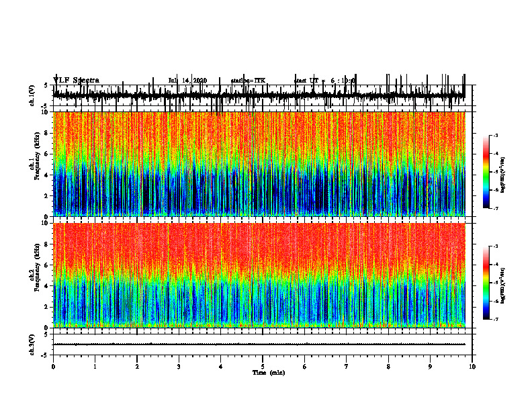The width and height of the screenshot is (532, 411).
Task: Click the date label "Jul 14, 2020"
Action: 187,81
